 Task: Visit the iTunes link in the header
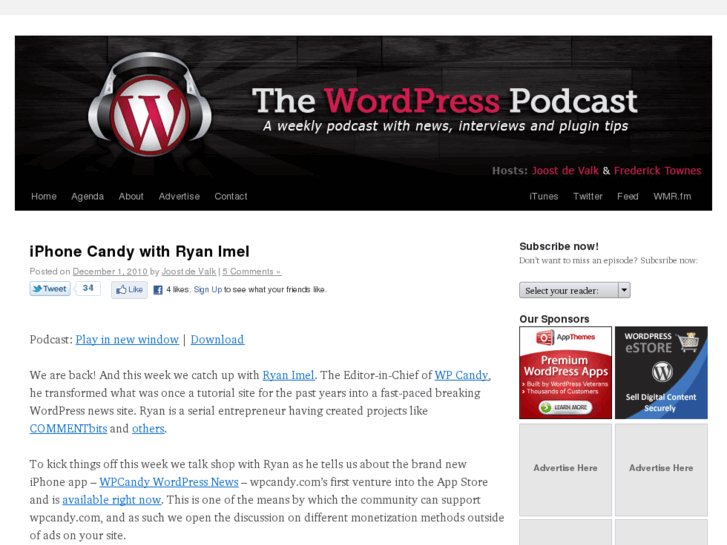click(x=543, y=196)
